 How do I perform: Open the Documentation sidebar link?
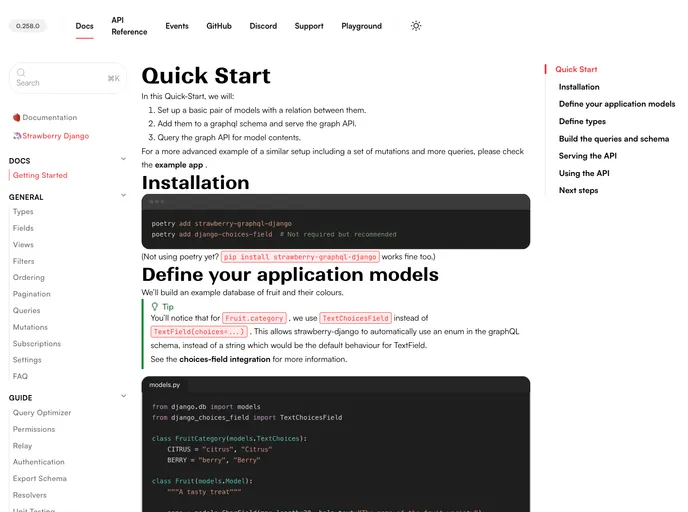click(x=50, y=118)
